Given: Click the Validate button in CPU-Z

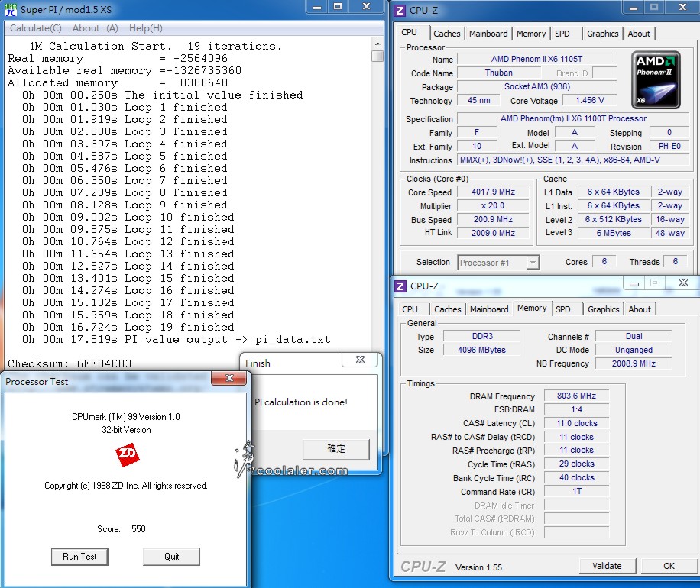Looking at the screenshot, I should click(x=607, y=566).
